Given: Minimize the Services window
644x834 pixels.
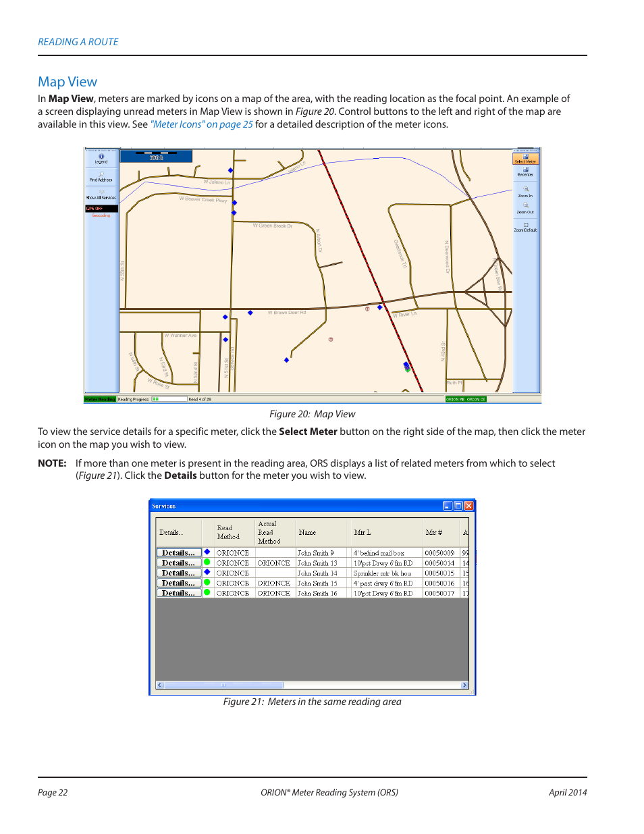Looking at the screenshot, I should [448, 506].
